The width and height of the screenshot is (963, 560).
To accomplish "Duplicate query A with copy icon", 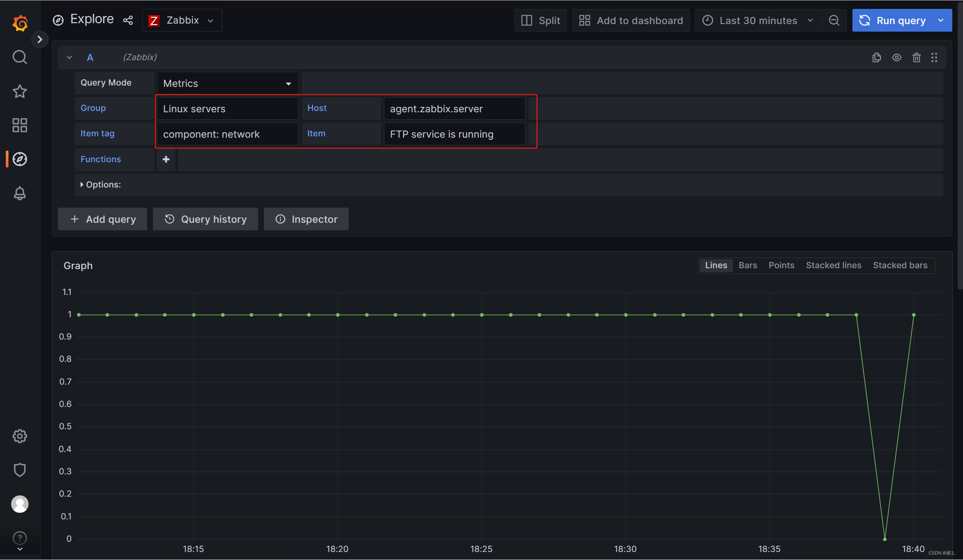I will (877, 57).
